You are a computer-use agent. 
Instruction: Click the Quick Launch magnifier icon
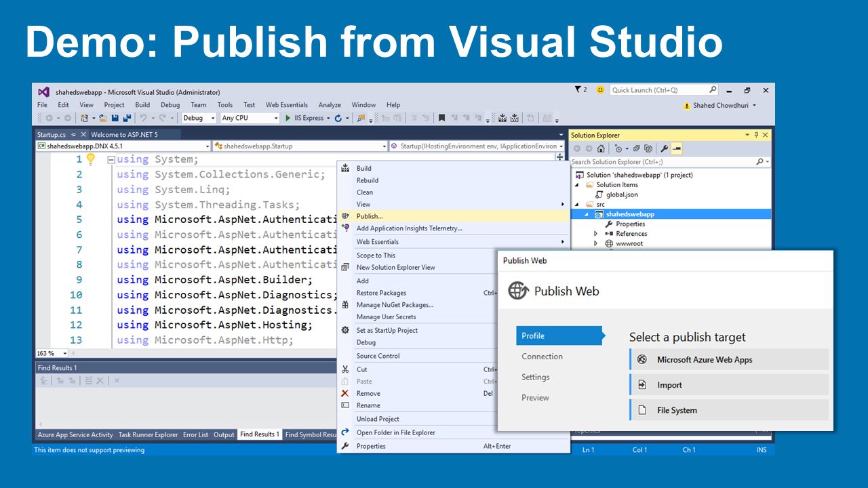pyautogui.click(x=713, y=89)
